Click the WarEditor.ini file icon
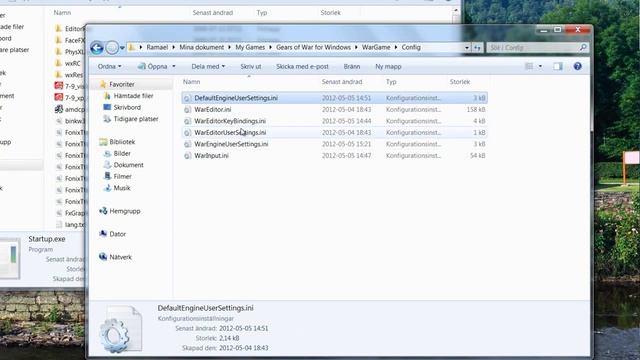640x360 pixels. (187, 110)
